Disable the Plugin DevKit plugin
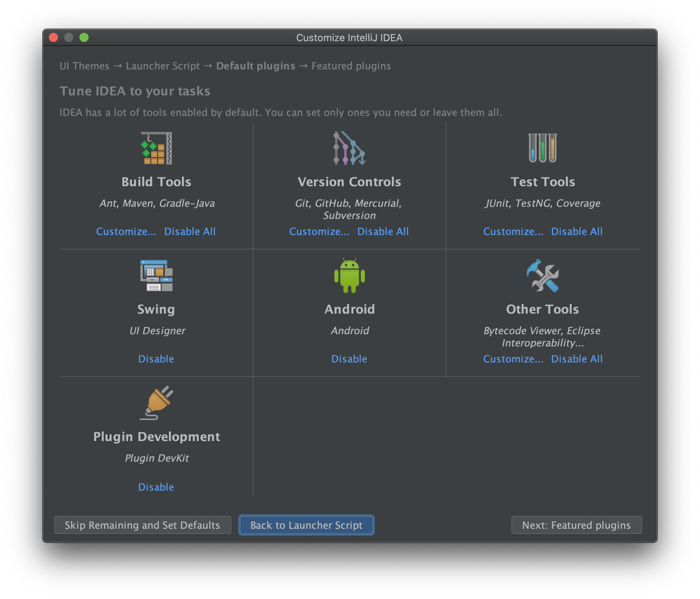The width and height of the screenshot is (700, 599). coord(156,487)
